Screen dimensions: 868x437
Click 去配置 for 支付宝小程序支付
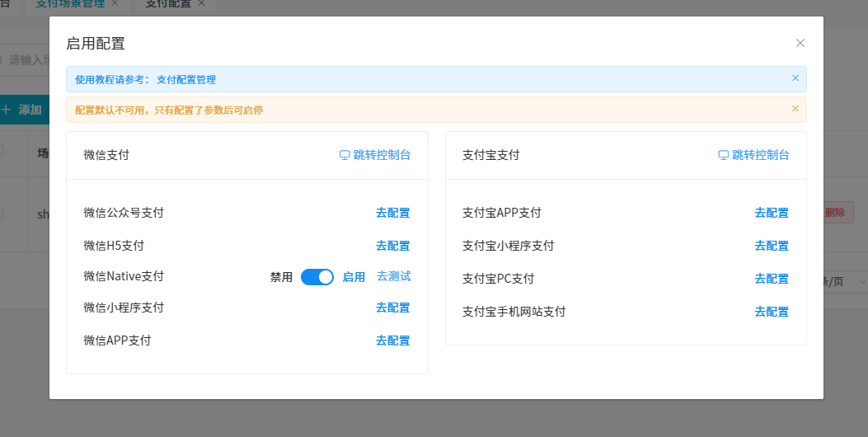coord(772,246)
